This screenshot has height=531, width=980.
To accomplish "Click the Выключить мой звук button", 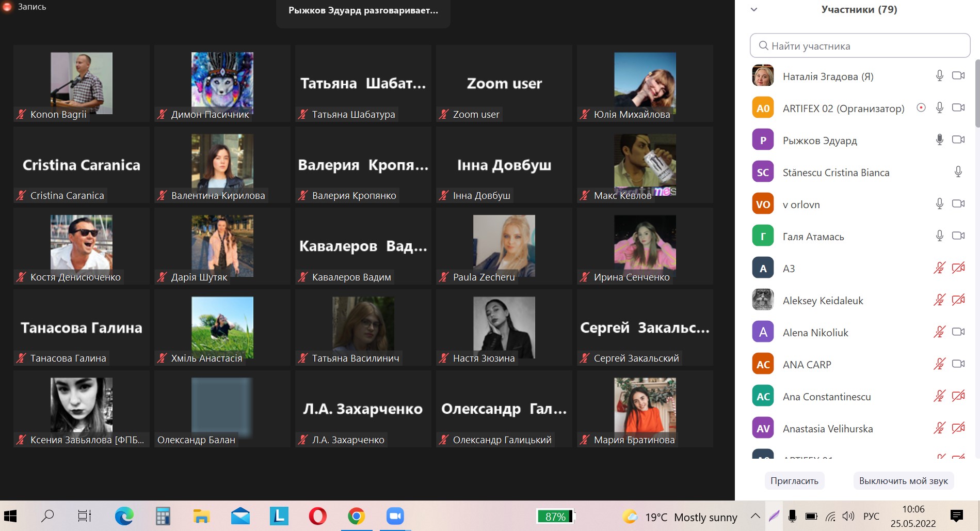I will [903, 481].
